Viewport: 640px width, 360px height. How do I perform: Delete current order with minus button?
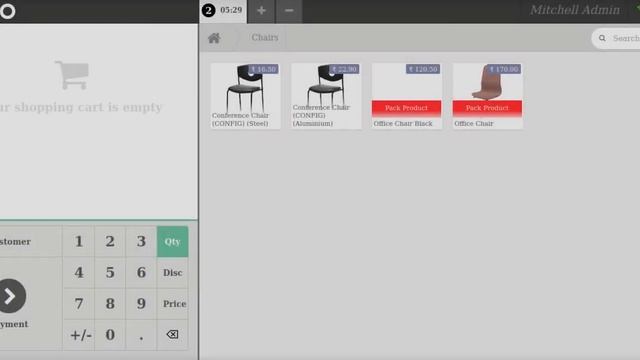(289, 11)
